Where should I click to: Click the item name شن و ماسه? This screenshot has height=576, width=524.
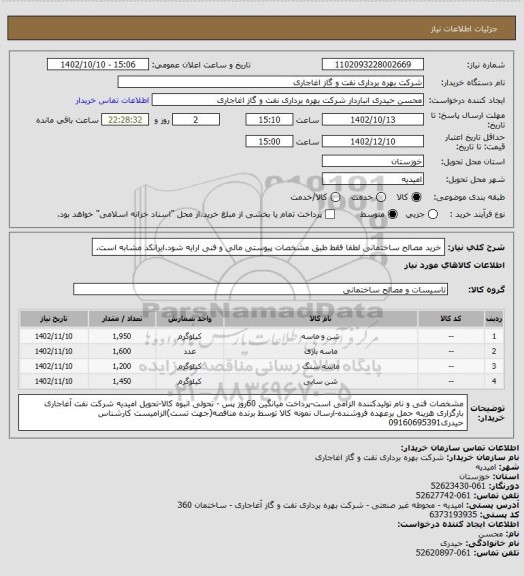[320, 336]
